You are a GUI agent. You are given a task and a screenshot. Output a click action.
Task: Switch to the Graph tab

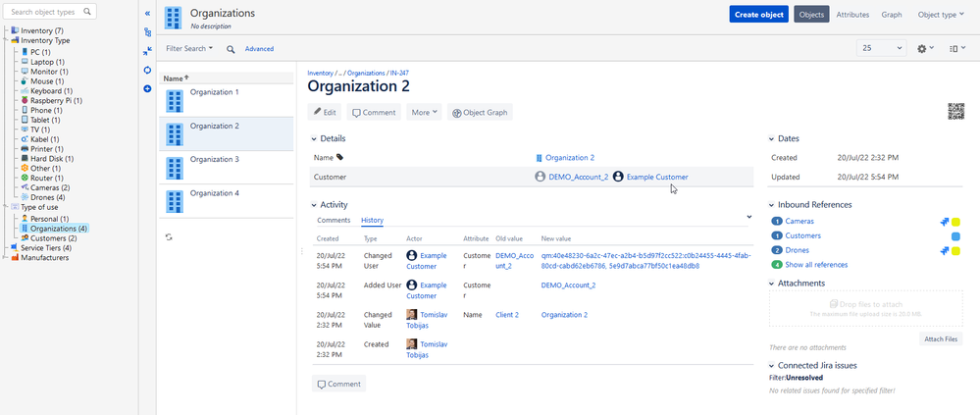pyautogui.click(x=892, y=15)
